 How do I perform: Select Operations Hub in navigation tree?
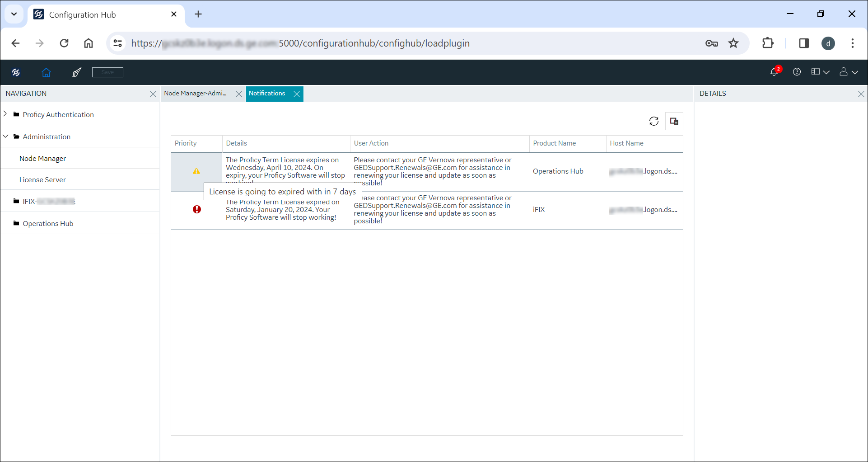[x=48, y=224]
